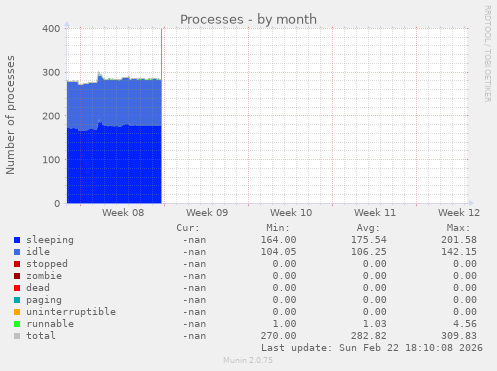
Task: Click sleeping maximum value 201.58
Action: pos(459,240)
